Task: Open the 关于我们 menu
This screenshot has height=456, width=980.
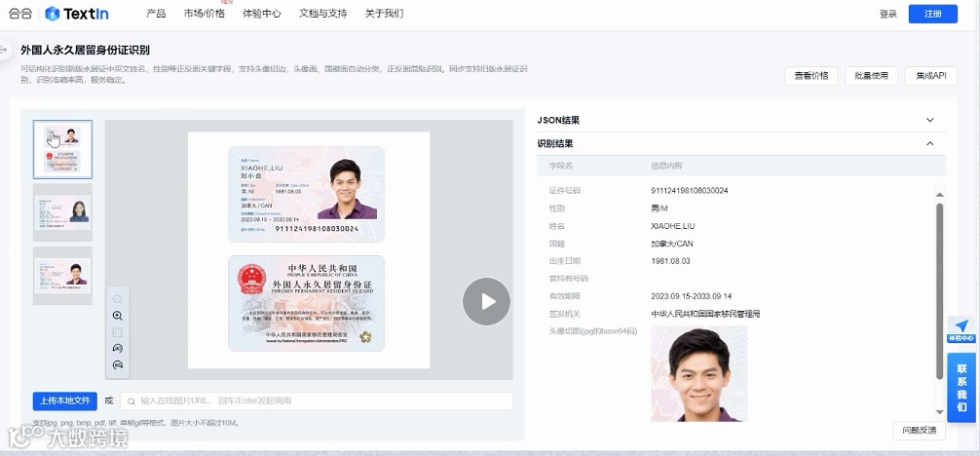Action: (x=385, y=14)
